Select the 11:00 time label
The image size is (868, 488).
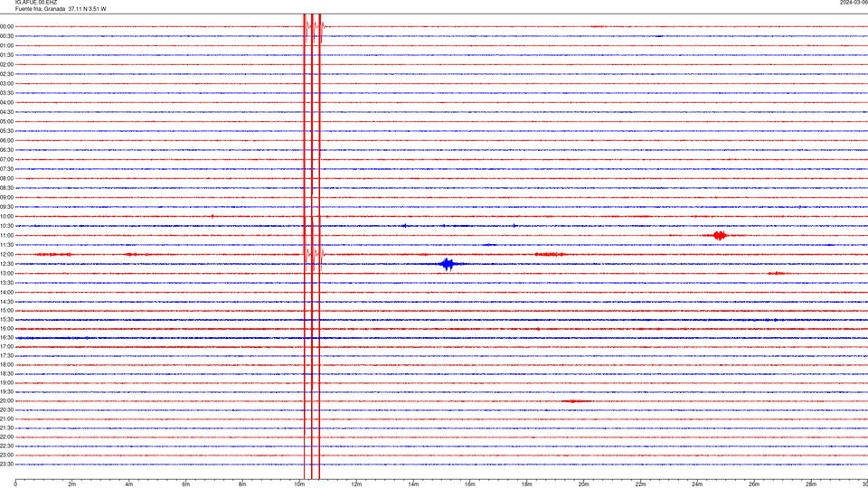click(x=6, y=236)
